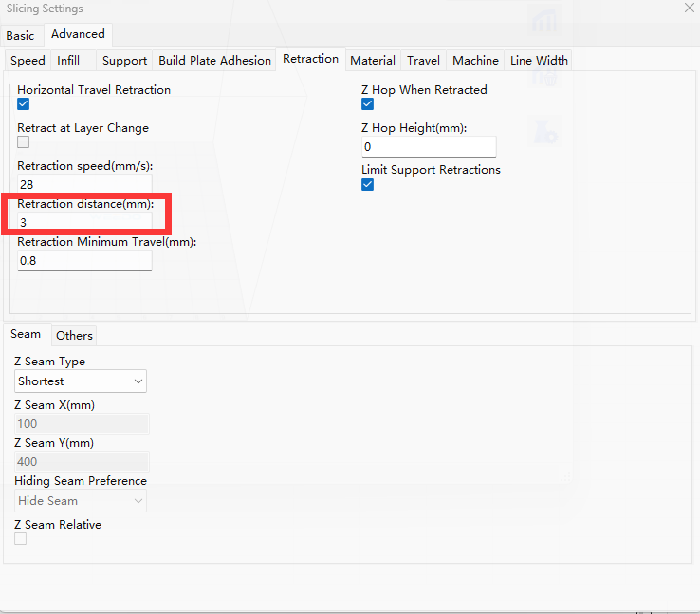
Task: Close the Slicing Settings dialog
Action: [x=689, y=9]
